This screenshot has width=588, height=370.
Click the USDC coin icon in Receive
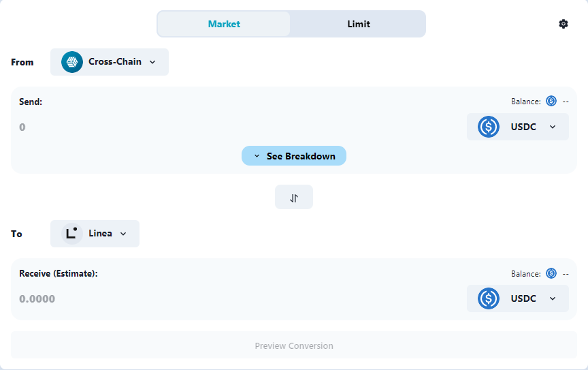[x=488, y=298]
